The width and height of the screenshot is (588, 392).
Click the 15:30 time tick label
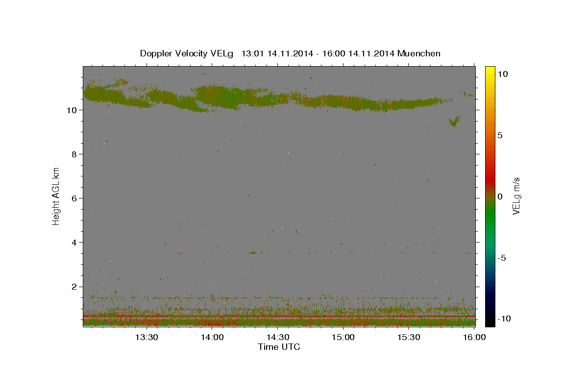click(409, 337)
